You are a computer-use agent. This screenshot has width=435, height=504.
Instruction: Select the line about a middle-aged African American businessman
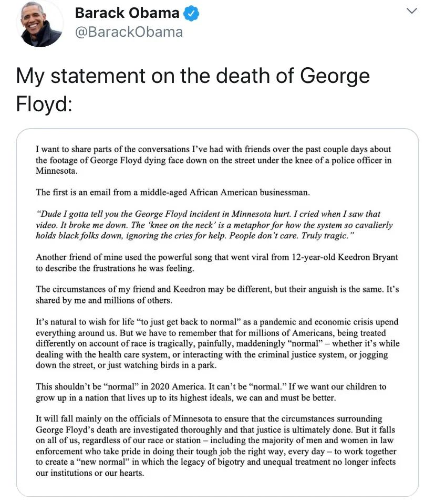173,192
